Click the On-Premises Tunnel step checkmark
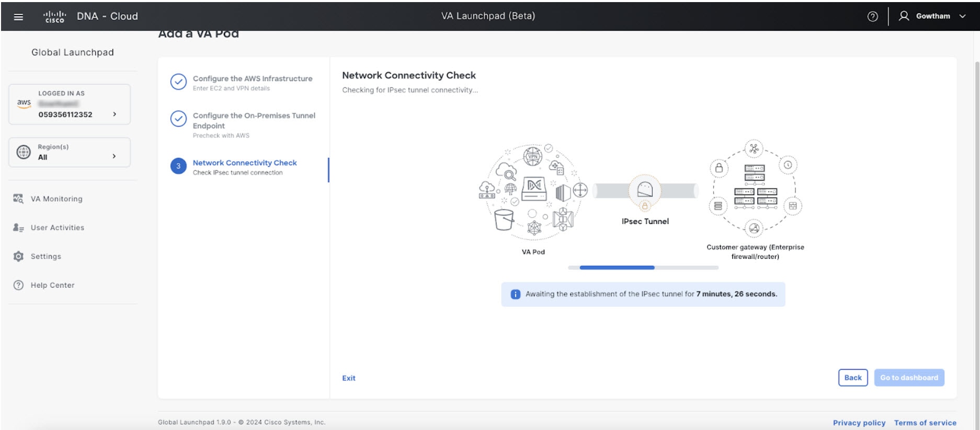 click(x=178, y=119)
